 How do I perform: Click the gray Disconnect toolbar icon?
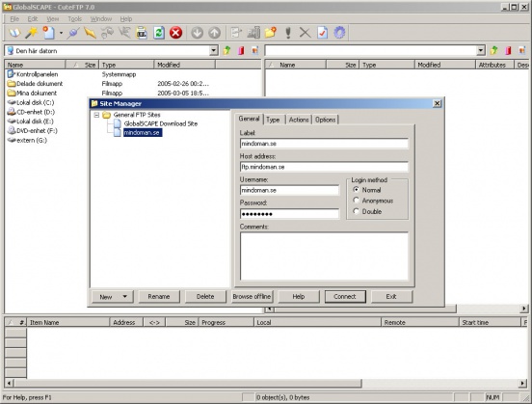pyautogui.click(x=108, y=33)
